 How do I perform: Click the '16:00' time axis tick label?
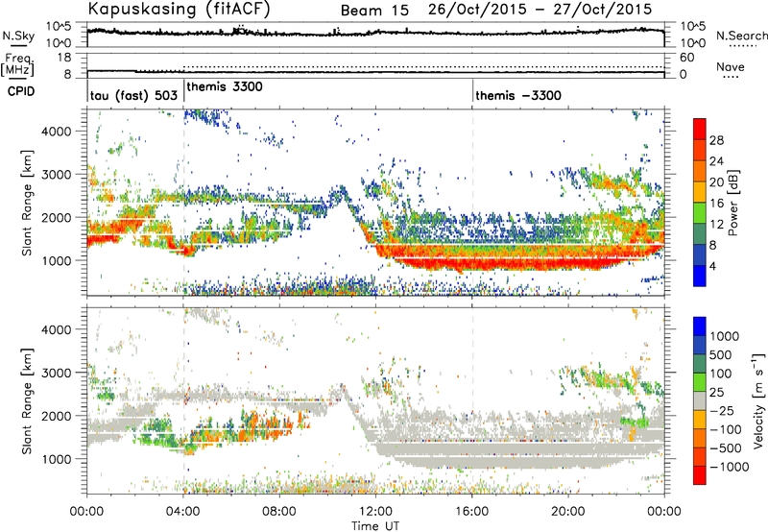pyautogui.click(x=472, y=512)
